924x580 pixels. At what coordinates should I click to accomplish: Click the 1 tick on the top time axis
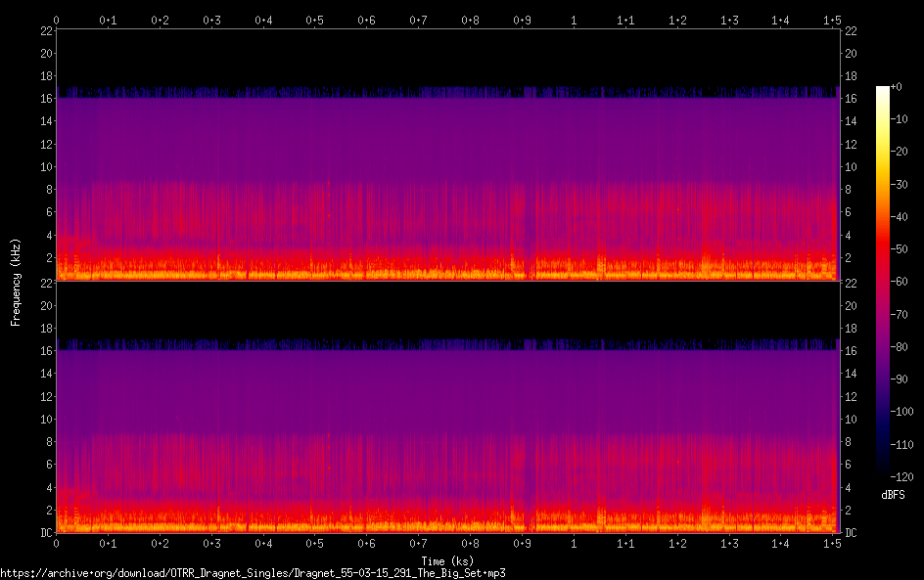coord(574,20)
